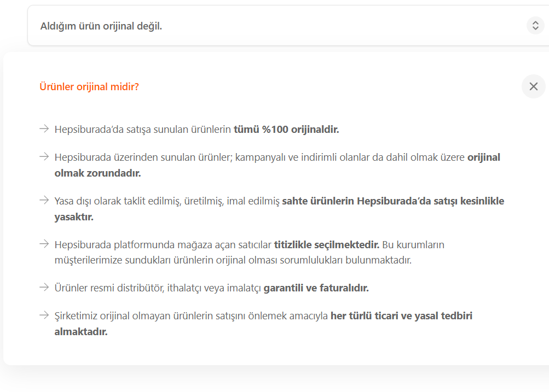Screen dimensions: 549x392
Task: Click the bold word 'yasaktır.'
Action: click(x=74, y=217)
